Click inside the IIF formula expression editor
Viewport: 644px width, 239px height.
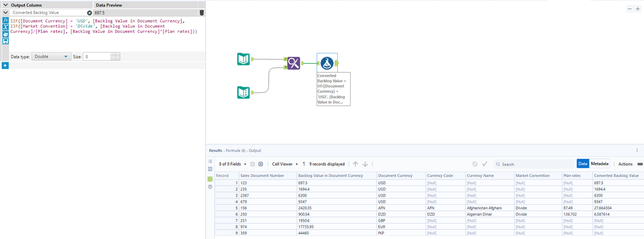tap(107, 33)
